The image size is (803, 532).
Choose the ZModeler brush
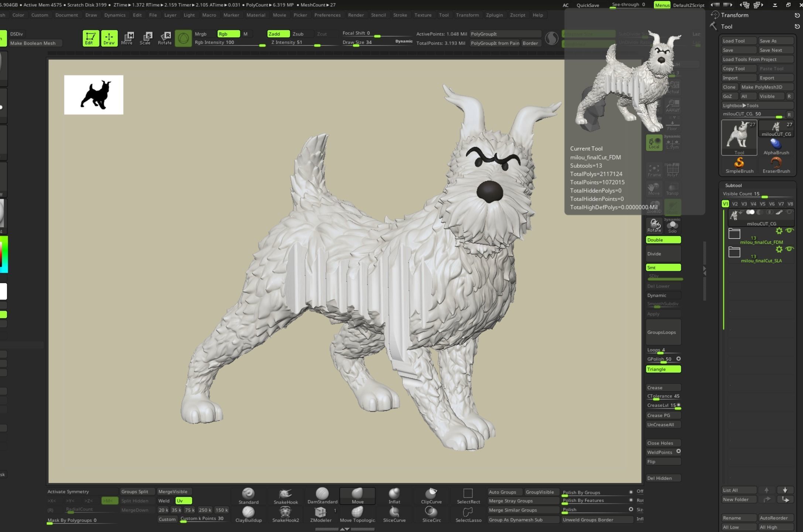(x=321, y=514)
